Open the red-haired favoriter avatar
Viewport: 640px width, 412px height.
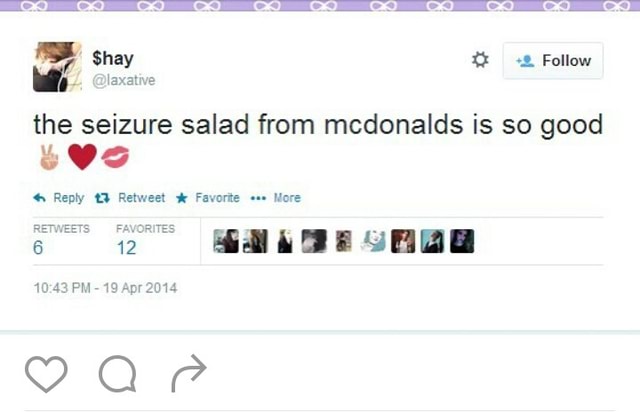[403, 241]
